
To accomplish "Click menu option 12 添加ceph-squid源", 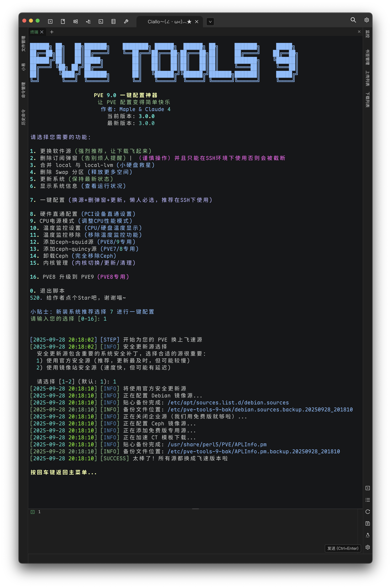I will [83, 242].
